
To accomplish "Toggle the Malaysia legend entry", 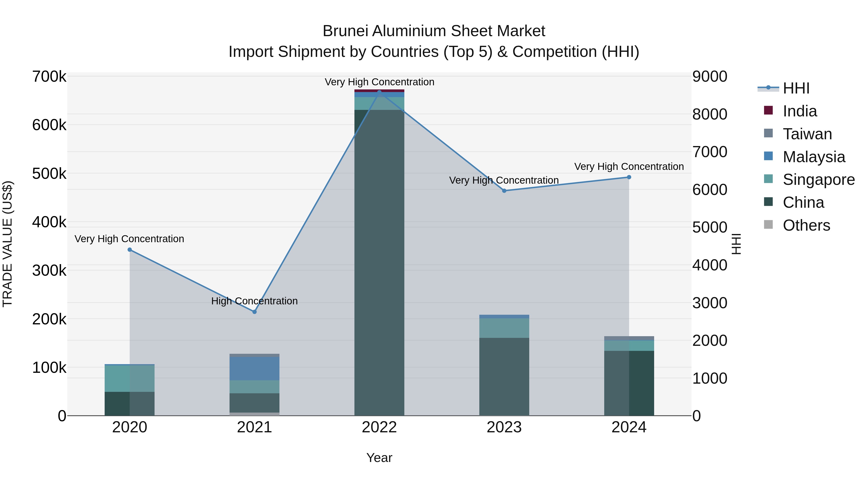I will tap(805, 157).
